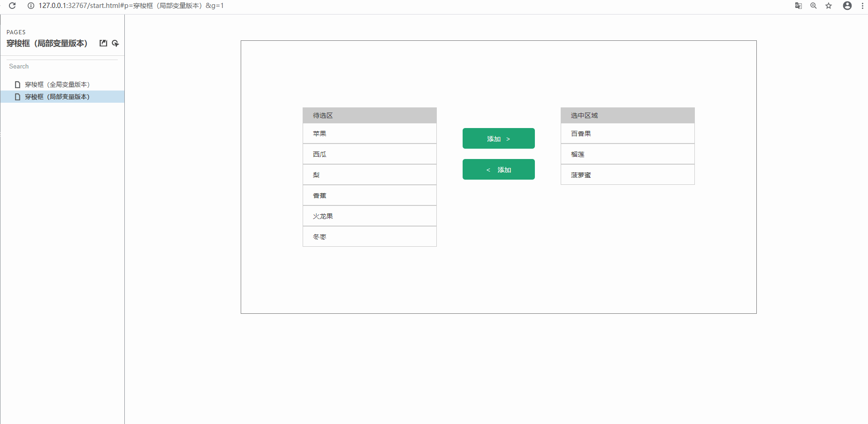Image resolution: width=868 pixels, height=424 pixels.
Task: Click the Google Translate icon in the address bar
Action: coord(798,6)
